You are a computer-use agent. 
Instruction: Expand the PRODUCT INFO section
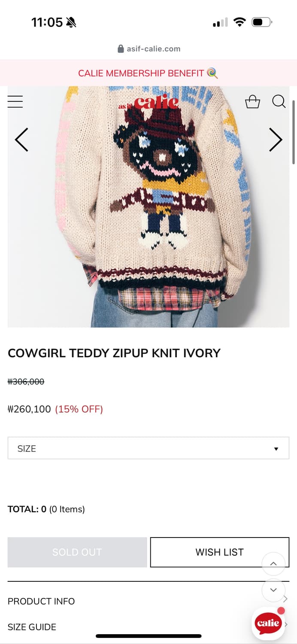148,601
